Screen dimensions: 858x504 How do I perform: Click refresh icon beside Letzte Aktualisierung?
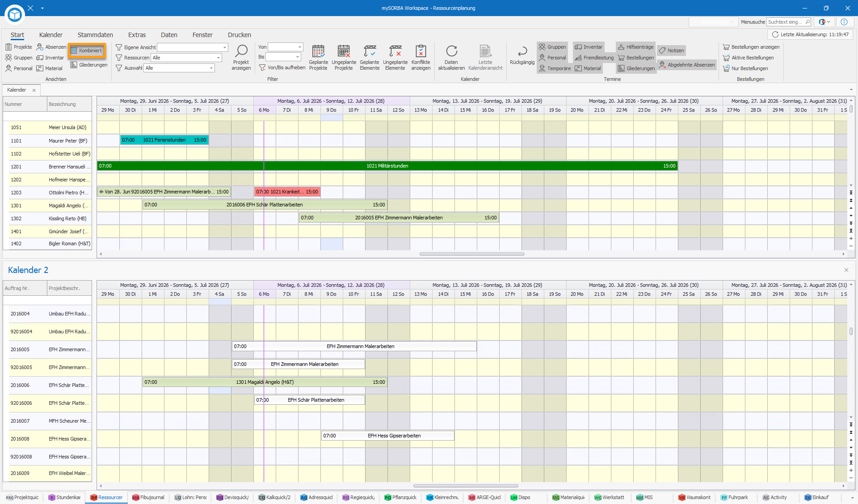click(x=775, y=34)
